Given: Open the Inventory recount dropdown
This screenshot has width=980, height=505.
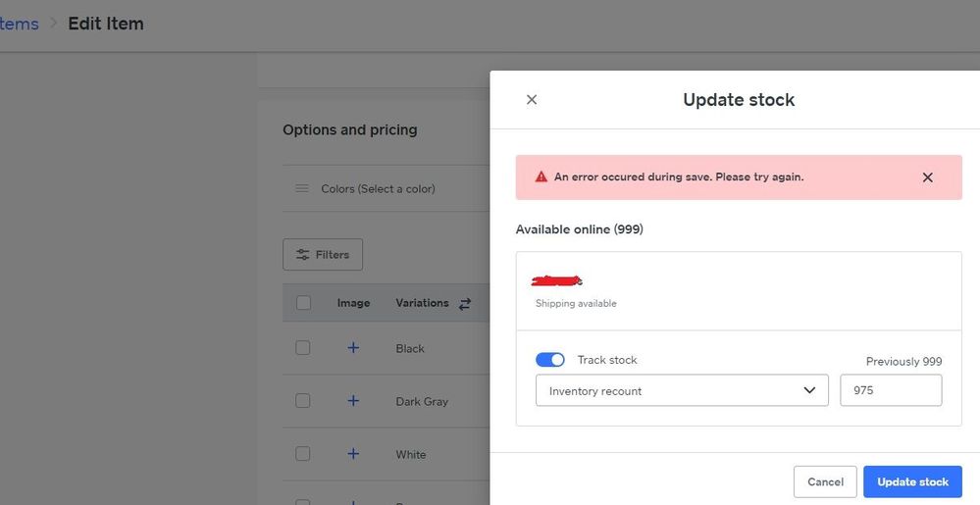Looking at the screenshot, I should pos(682,390).
